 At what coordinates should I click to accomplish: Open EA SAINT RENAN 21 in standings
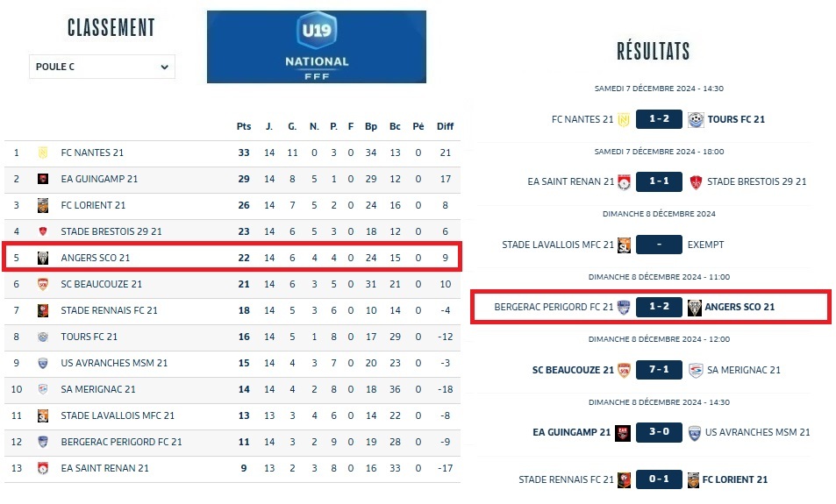(x=104, y=468)
